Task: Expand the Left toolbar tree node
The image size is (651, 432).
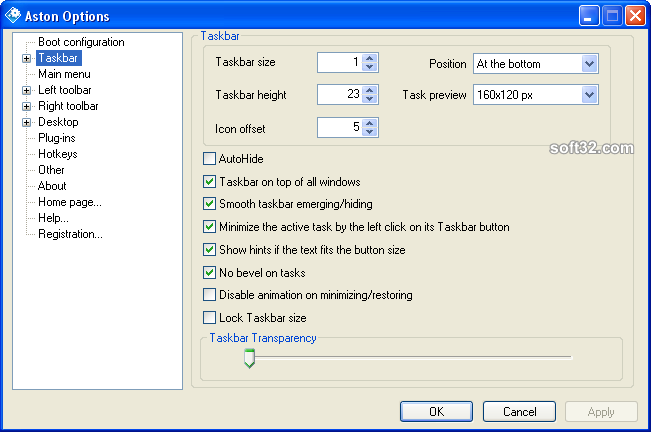Action: pyautogui.click(x=27, y=90)
